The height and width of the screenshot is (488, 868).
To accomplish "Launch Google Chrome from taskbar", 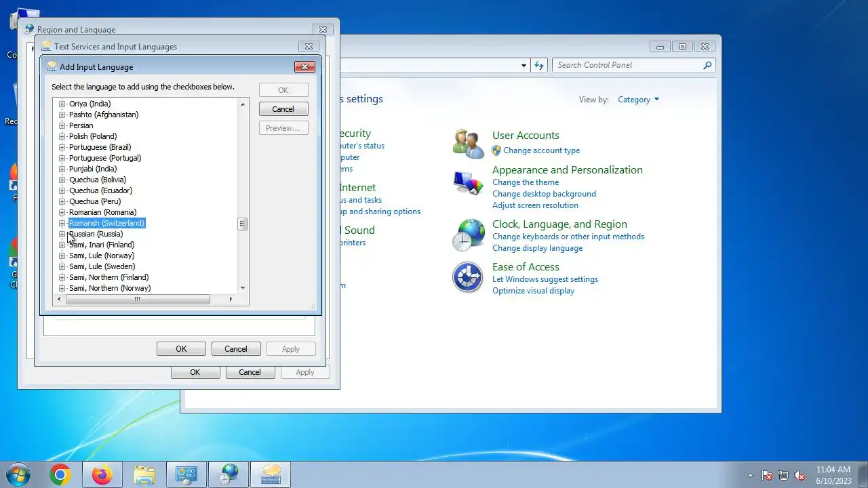I will pos(60,474).
